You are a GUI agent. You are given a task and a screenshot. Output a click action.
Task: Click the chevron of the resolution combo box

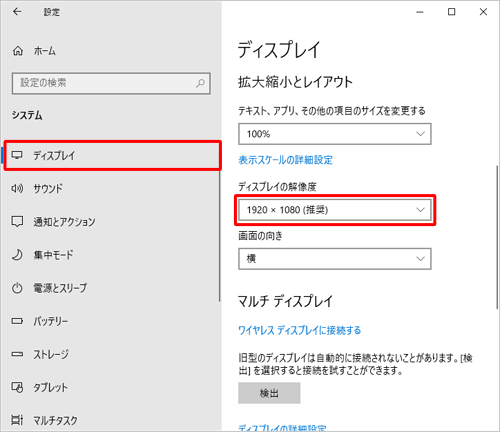click(x=420, y=210)
